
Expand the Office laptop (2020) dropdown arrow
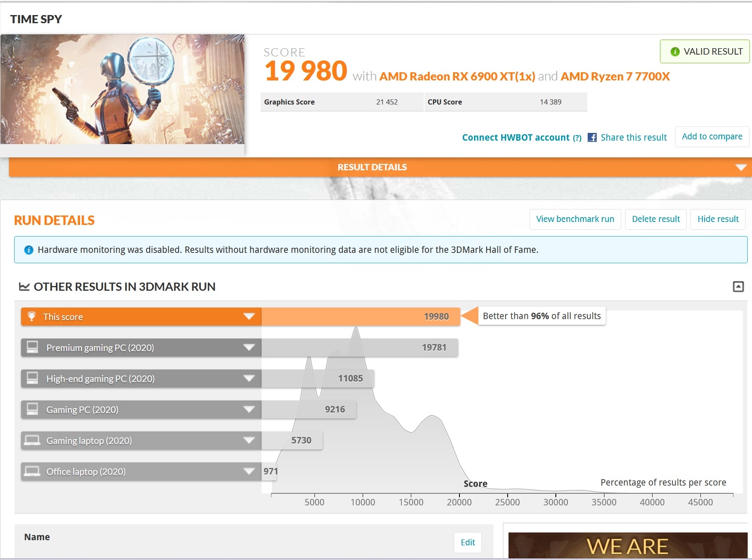249,471
